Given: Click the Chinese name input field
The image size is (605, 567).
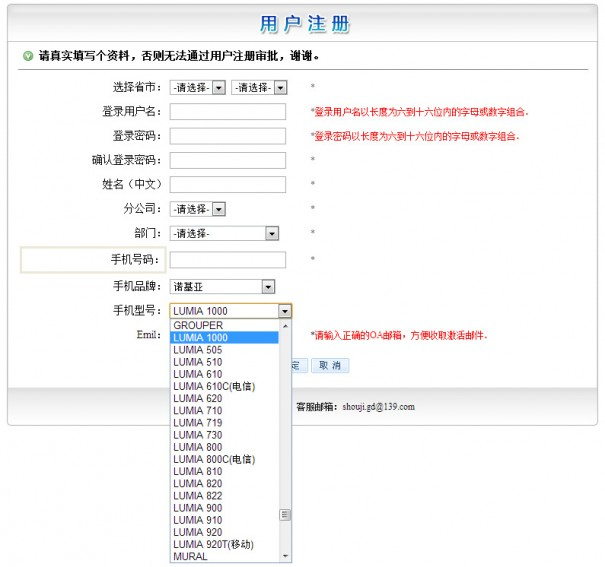Looking at the screenshot, I should click(x=228, y=185).
